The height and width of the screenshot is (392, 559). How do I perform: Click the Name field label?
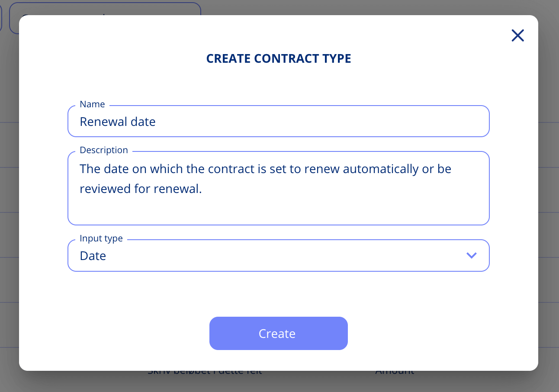point(92,104)
